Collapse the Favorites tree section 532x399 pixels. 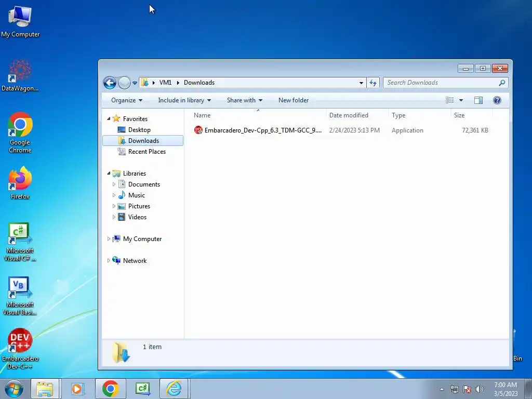click(109, 119)
